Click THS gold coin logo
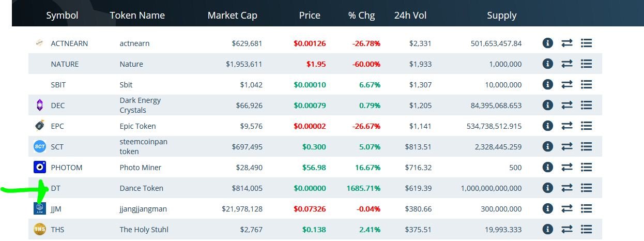 tap(40, 229)
